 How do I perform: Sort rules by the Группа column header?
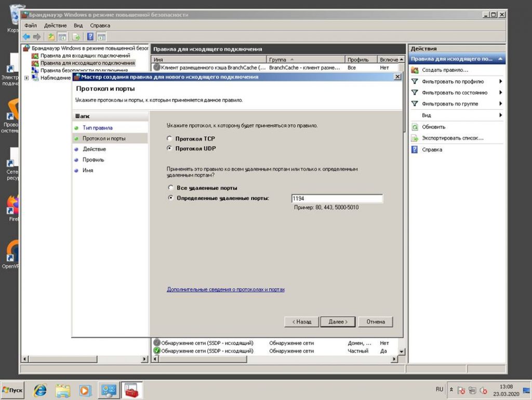pos(305,59)
